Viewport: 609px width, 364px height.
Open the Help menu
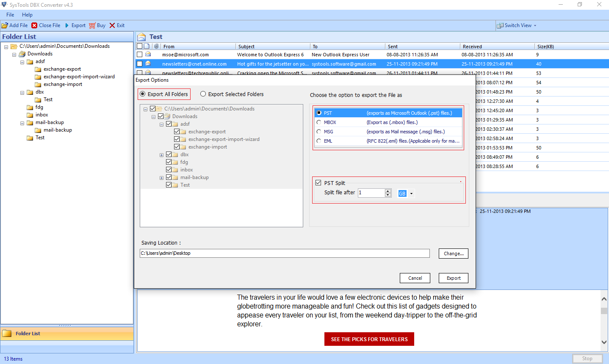tap(27, 15)
